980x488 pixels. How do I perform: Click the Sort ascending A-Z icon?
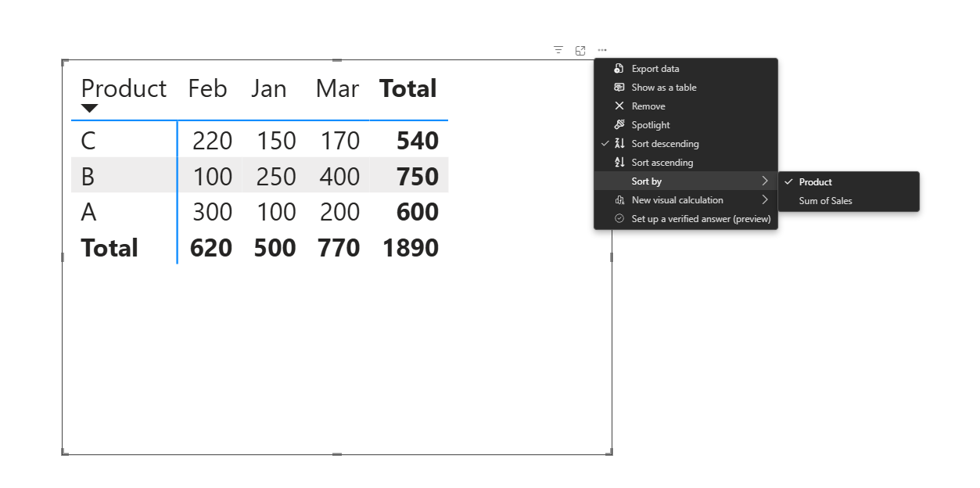tap(619, 163)
